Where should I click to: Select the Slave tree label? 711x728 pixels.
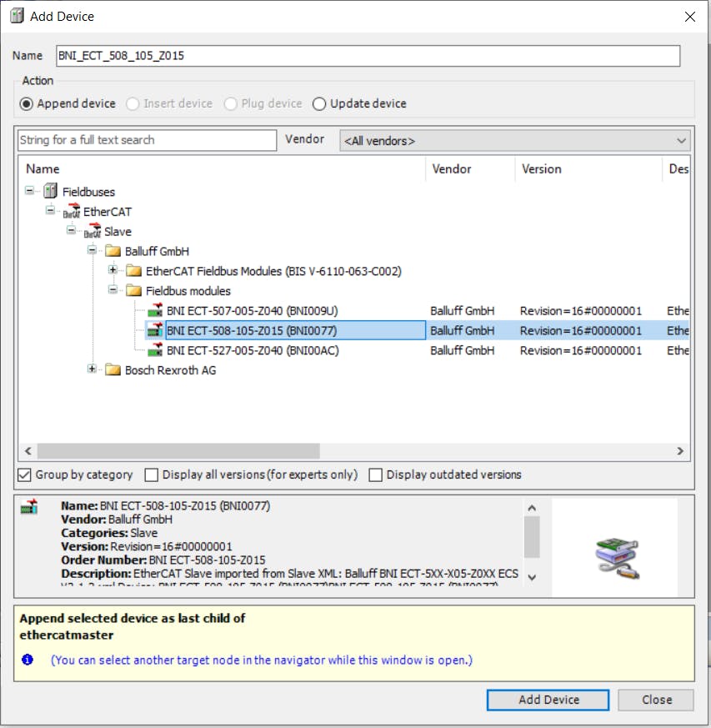click(x=118, y=231)
